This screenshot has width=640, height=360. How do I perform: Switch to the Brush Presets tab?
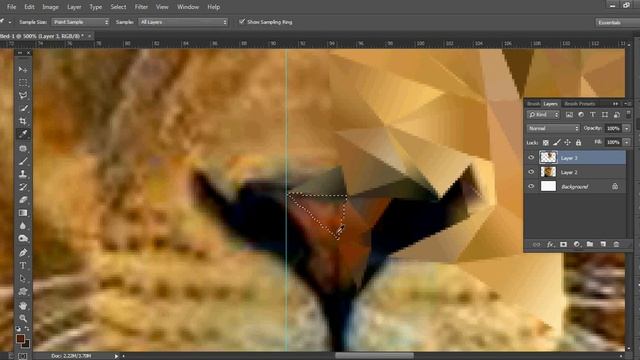(x=579, y=104)
